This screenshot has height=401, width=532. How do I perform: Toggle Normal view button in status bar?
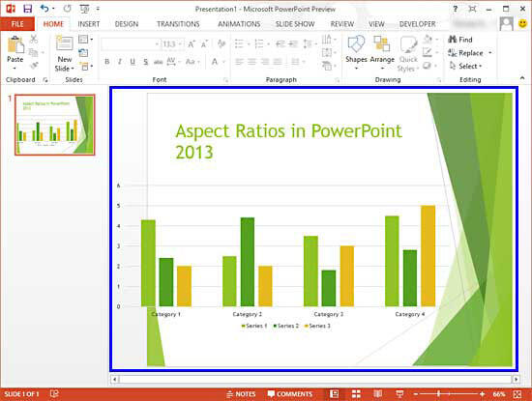point(335,394)
